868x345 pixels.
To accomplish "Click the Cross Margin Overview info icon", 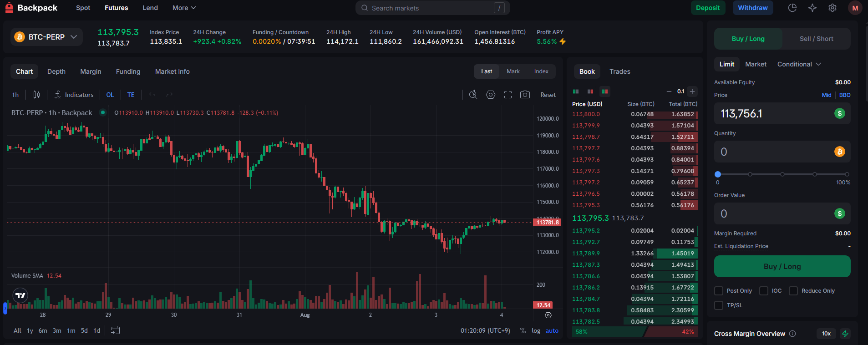I will click(x=792, y=334).
